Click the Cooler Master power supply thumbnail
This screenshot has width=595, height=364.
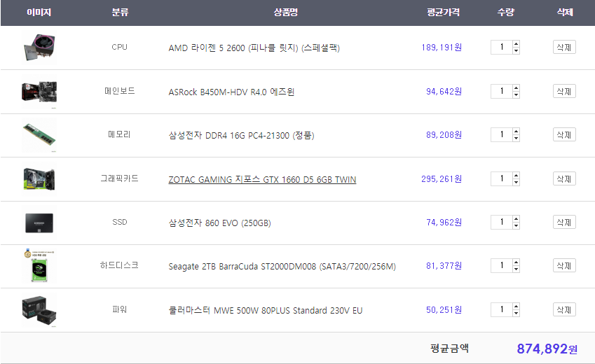coord(39,309)
